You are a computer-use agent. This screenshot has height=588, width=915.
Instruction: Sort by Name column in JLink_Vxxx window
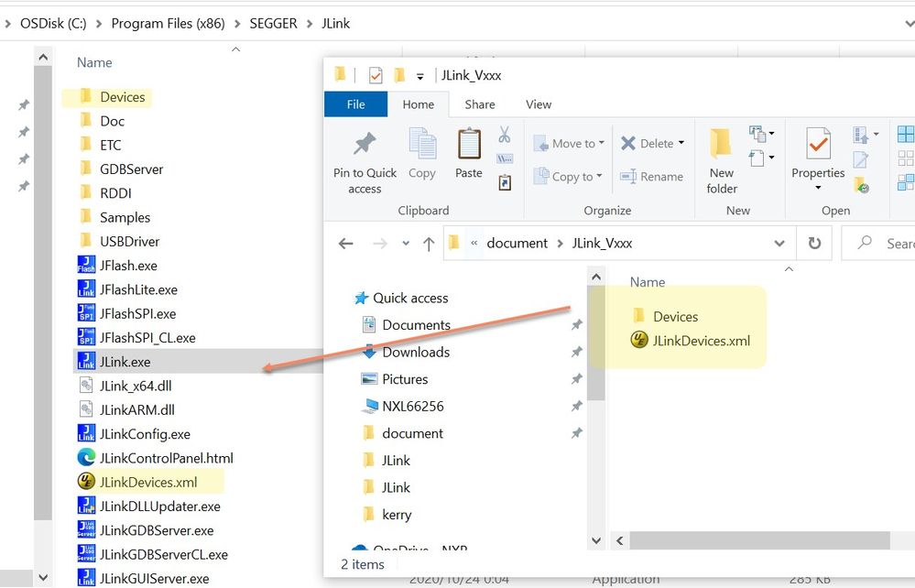click(648, 282)
